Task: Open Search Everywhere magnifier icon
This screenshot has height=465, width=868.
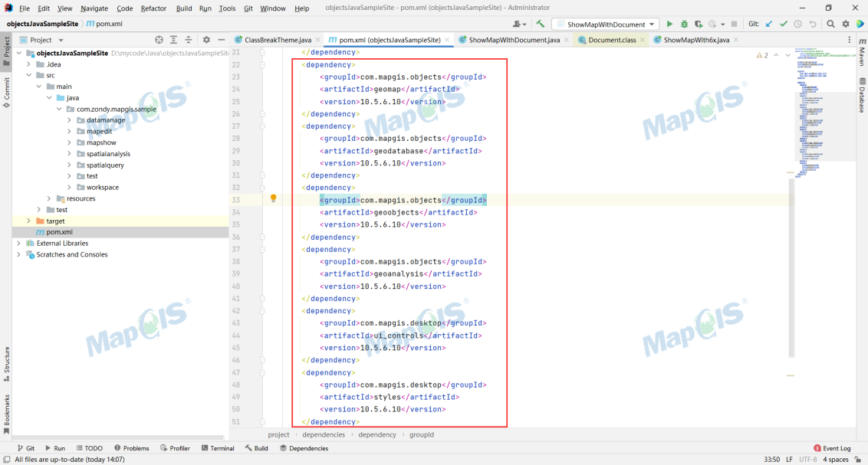Action: [x=831, y=25]
